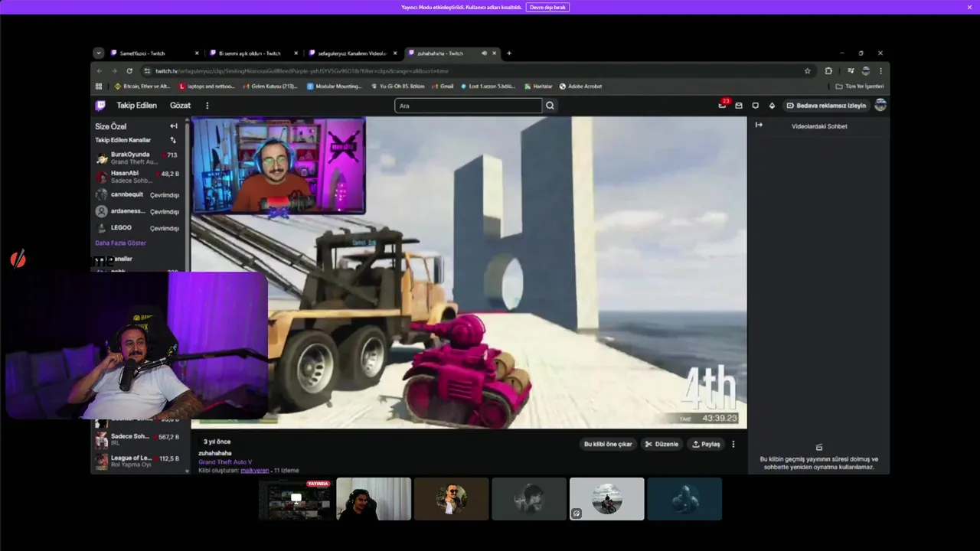The height and width of the screenshot is (551, 980).
Task: Open Gözat in Twitch navigation
Action: [x=180, y=106]
